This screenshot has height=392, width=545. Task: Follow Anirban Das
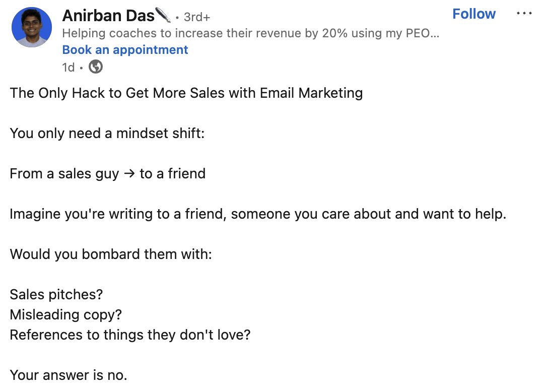coord(474,14)
